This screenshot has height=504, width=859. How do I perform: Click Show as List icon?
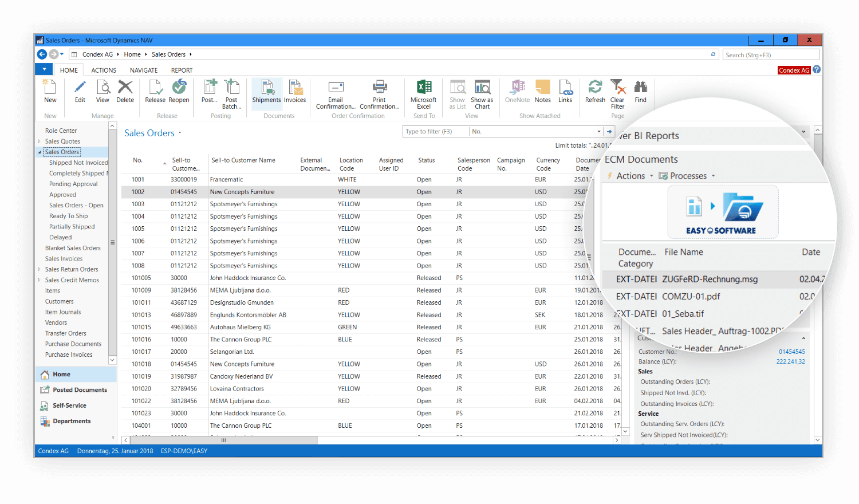point(458,87)
